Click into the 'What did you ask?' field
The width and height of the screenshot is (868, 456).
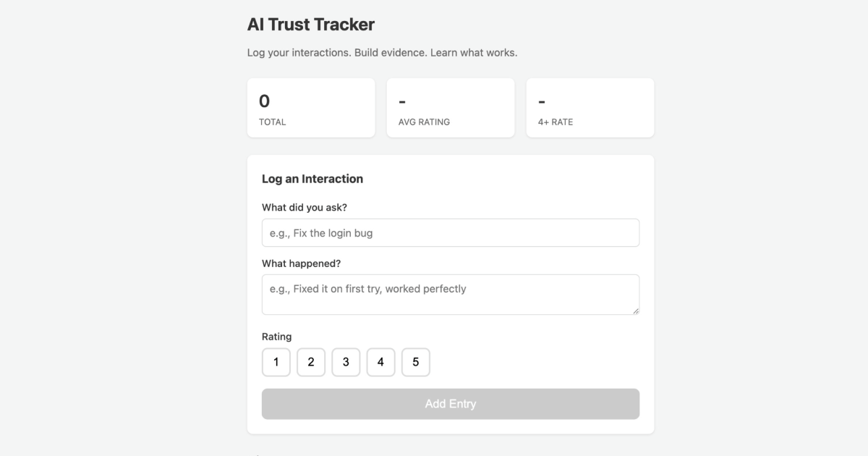tap(450, 232)
